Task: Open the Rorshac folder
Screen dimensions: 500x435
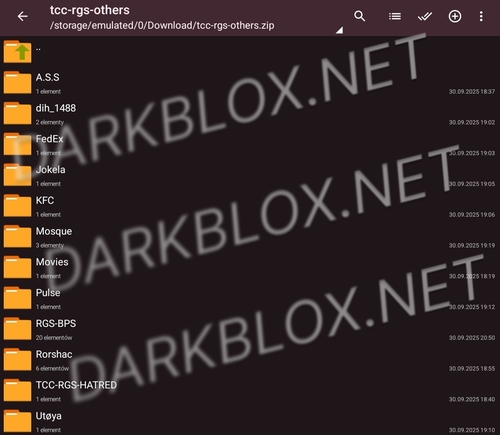Action: pyautogui.click(x=250, y=360)
